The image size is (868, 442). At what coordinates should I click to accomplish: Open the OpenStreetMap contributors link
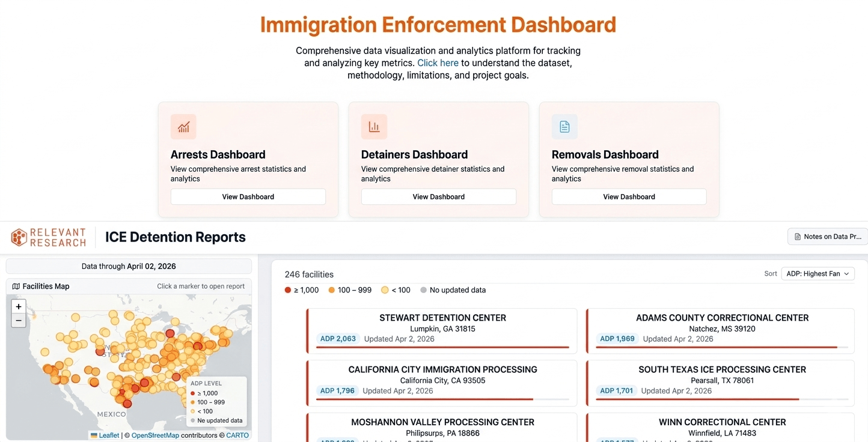[x=155, y=435]
